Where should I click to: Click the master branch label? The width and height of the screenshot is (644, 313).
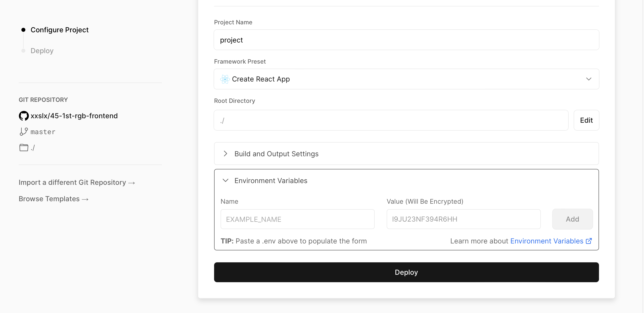coord(43,132)
